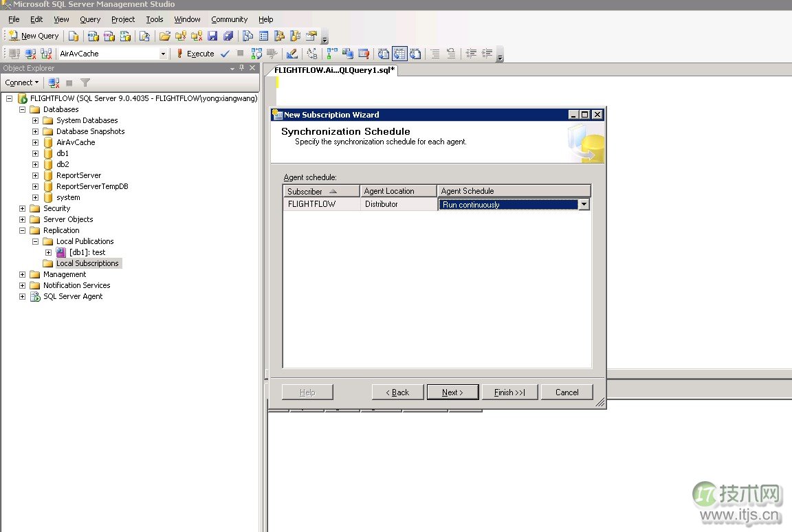Pin the Object Explorer panel
The image size is (792, 532).
(242, 67)
